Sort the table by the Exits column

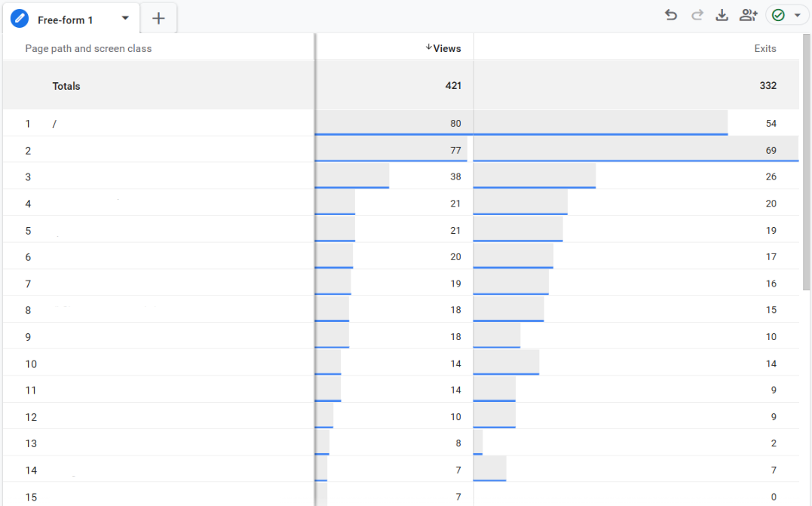point(765,48)
